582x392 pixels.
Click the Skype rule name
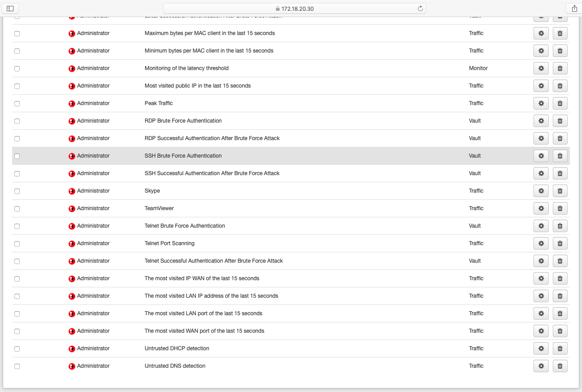(152, 191)
